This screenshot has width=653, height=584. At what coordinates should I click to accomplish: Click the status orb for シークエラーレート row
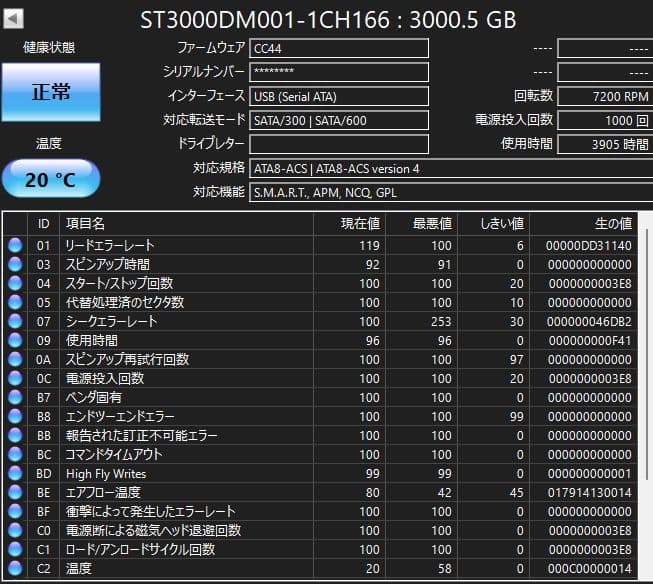[x=15, y=322]
